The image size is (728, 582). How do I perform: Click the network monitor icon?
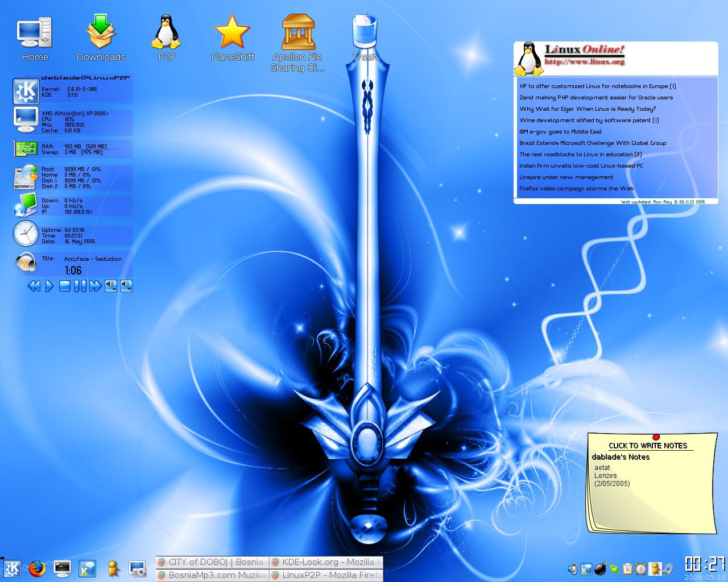coord(26,205)
